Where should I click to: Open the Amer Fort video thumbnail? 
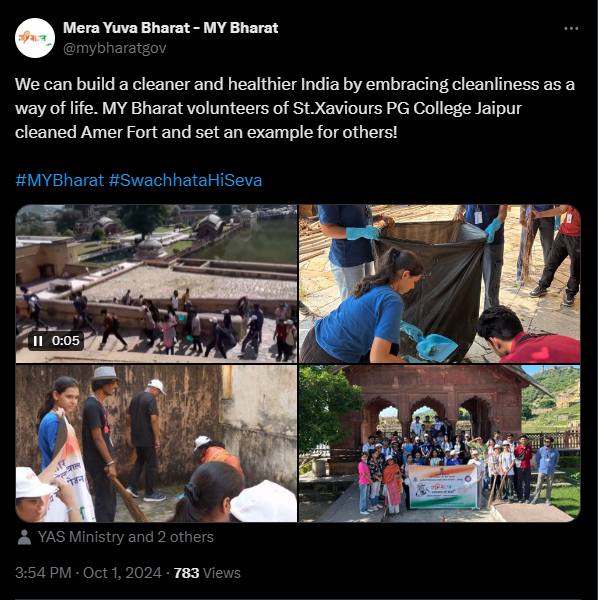point(156,284)
